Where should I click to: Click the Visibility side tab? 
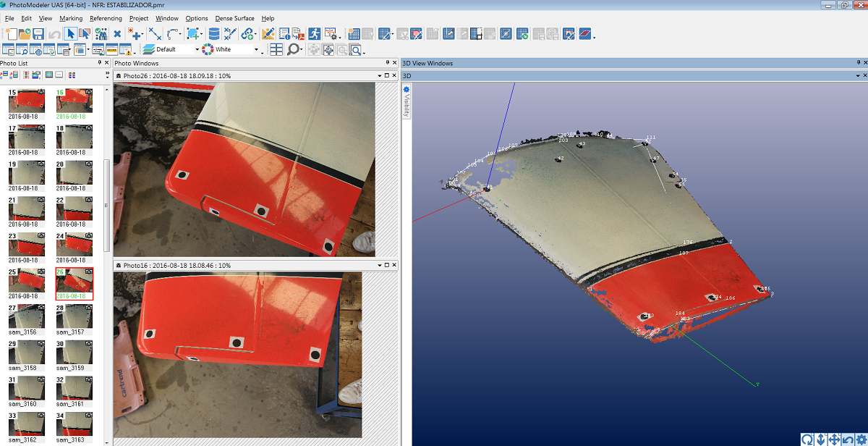tap(407, 105)
